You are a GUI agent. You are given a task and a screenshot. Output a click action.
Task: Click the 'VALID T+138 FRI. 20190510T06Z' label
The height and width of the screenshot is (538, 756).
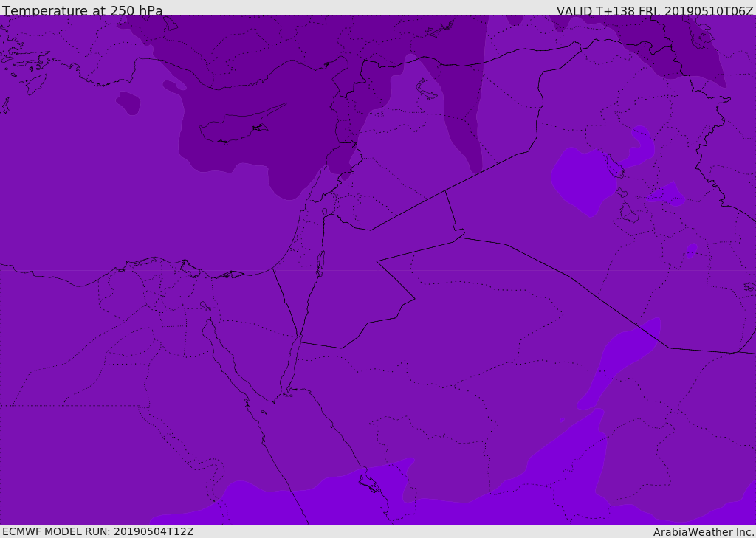pyautogui.click(x=655, y=10)
